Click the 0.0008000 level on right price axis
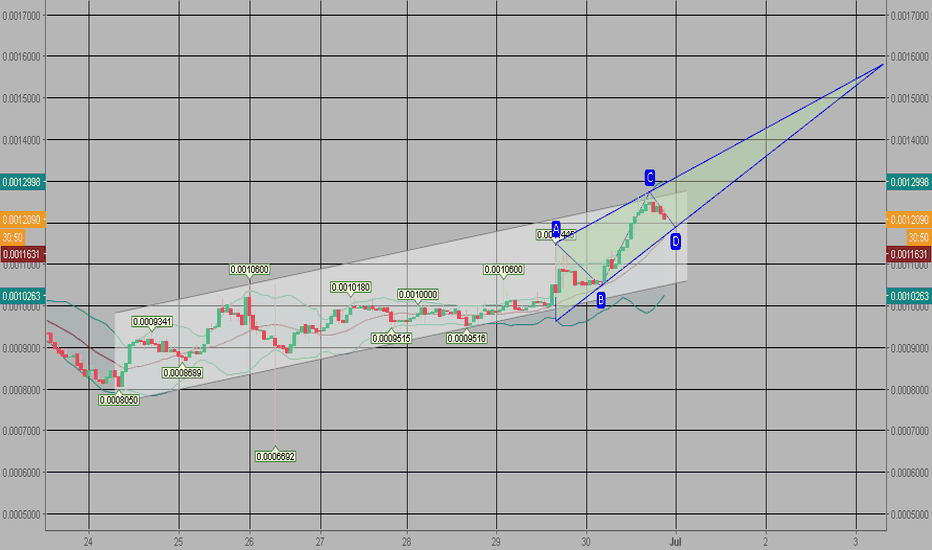Screen dimensions: 932x550 pos(909,390)
